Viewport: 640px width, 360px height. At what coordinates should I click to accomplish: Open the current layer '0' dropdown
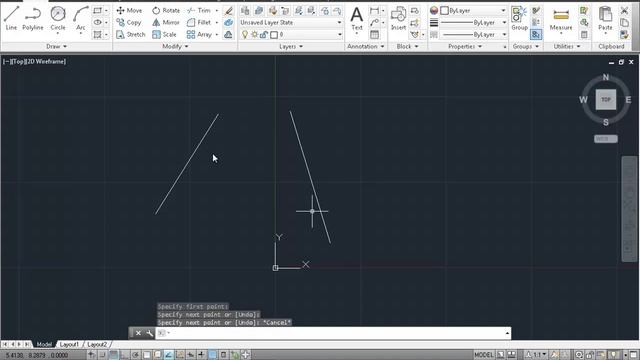(x=291, y=35)
